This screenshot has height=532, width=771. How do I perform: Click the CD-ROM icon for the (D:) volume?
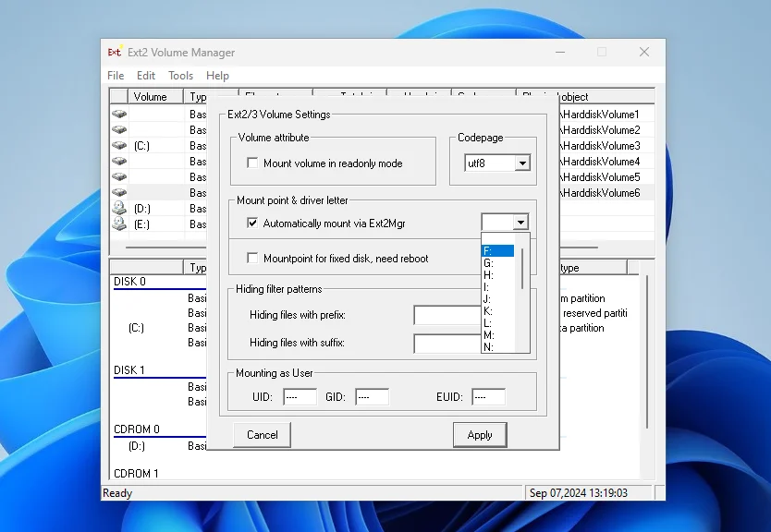pyautogui.click(x=119, y=209)
